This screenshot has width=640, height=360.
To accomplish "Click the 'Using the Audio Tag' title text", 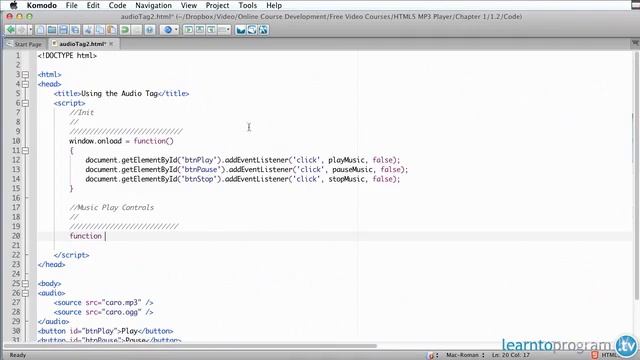I will (119, 93).
